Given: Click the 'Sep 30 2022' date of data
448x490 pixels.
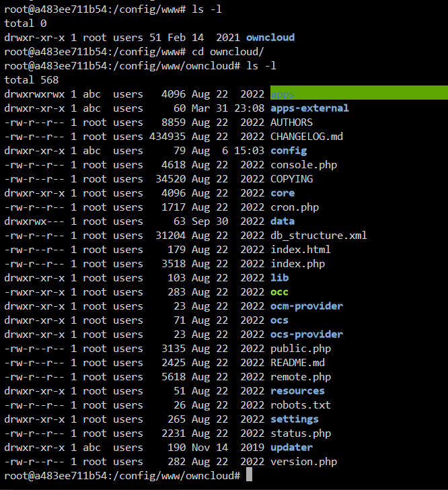Looking at the screenshot, I should coord(228,221).
